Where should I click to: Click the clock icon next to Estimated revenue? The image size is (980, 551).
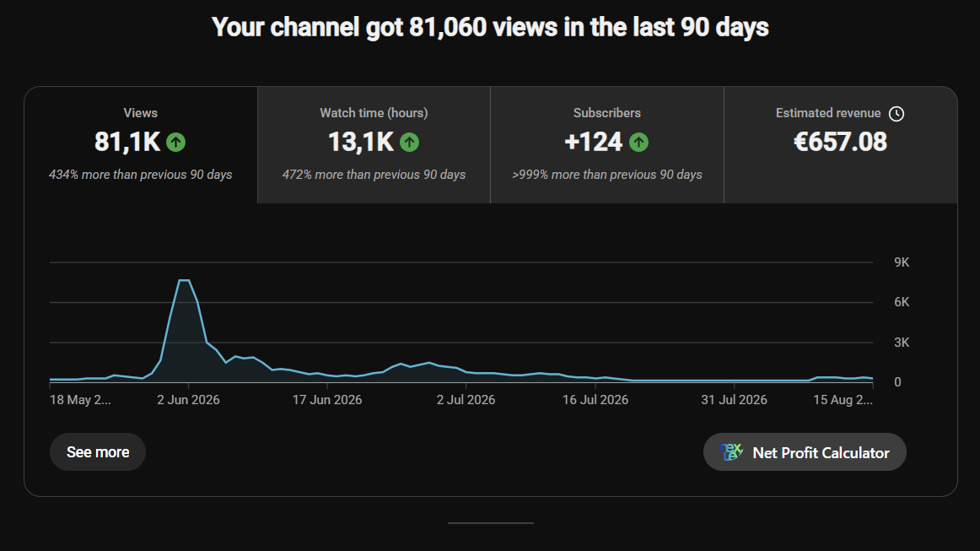pyautogui.click(x=897, y=113)
